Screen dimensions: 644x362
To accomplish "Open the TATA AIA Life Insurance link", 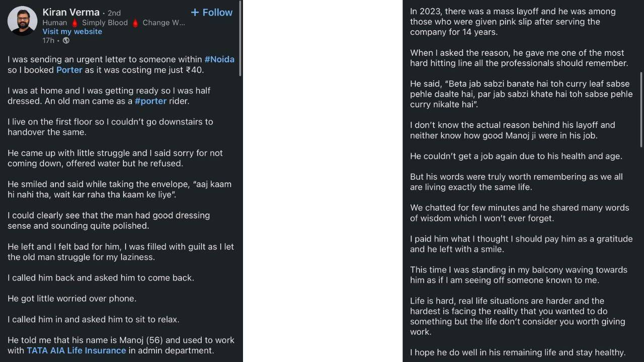I will click(x=76, y=350).
